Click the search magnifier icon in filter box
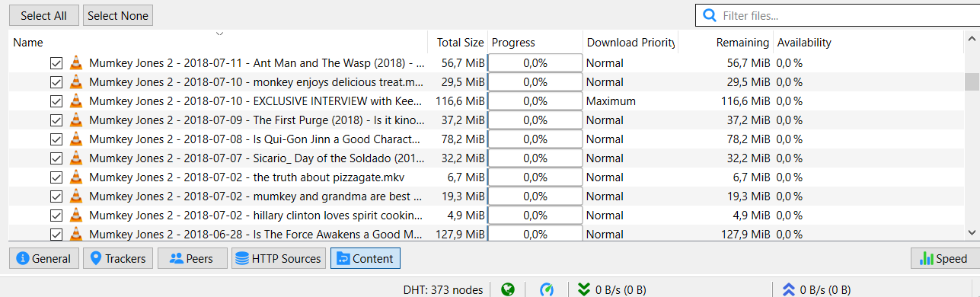This screenshot has width=980, height=297. tap(710, 15)
